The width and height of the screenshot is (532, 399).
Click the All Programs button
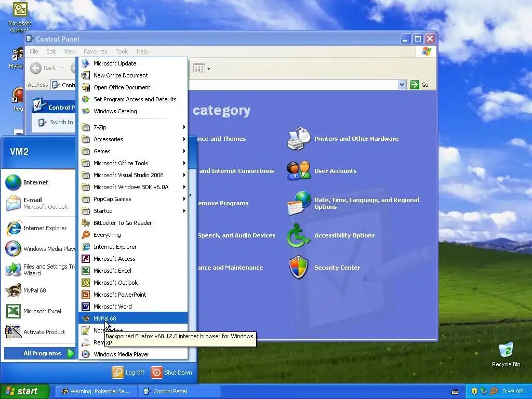(39, 353)
